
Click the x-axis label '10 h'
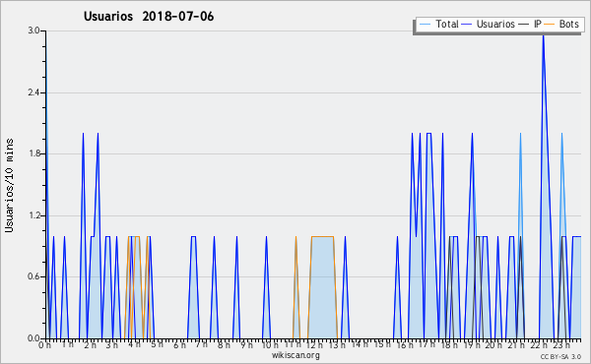click(270, 344)
